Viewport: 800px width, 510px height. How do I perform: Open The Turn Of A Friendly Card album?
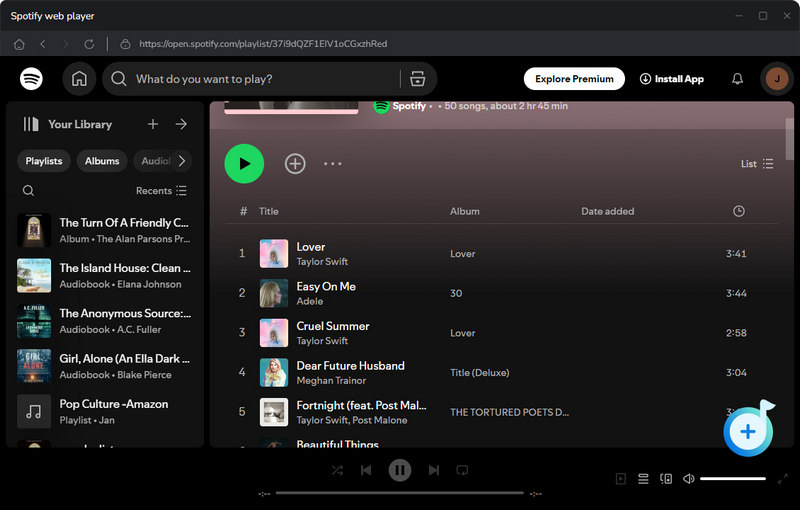[x=105, y=231]
